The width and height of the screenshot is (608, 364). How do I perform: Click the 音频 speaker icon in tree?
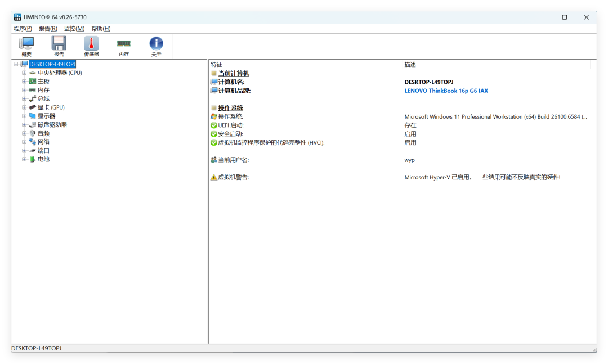33,133
